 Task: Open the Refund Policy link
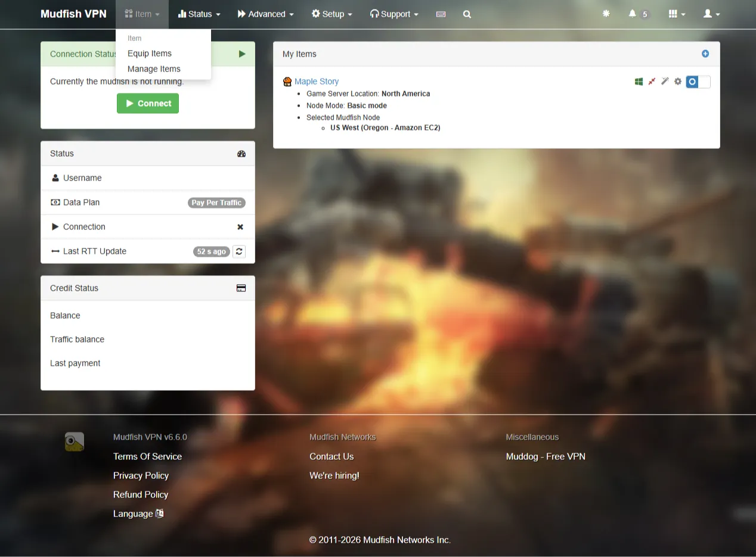pos(141,494)
